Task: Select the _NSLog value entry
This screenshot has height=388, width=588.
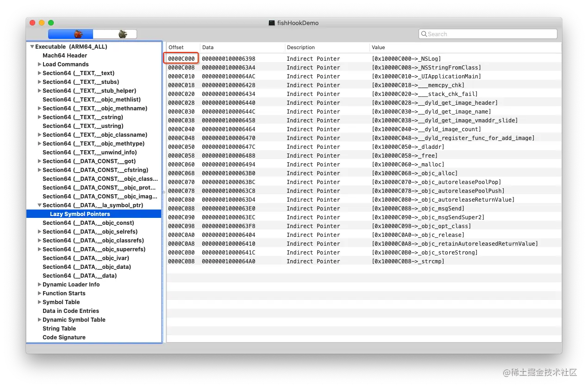Action: click(407, 59)
